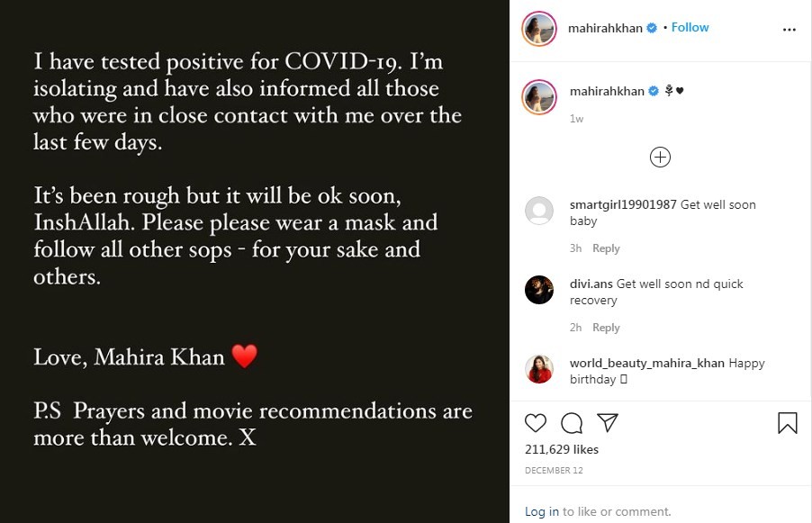Click the verified badge beside header username
This screenshot has width=812, height=523.
click(652, 28)
